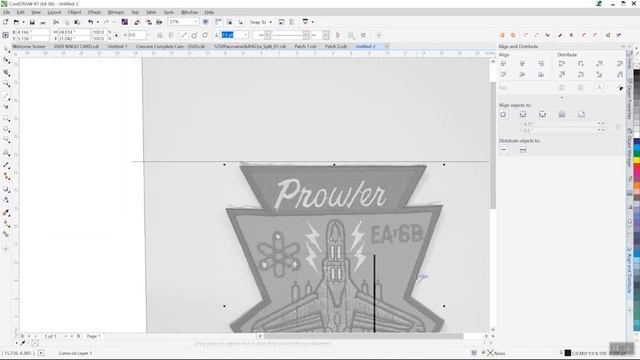Open the Undo history dropdown arrow

coord(98,22)
